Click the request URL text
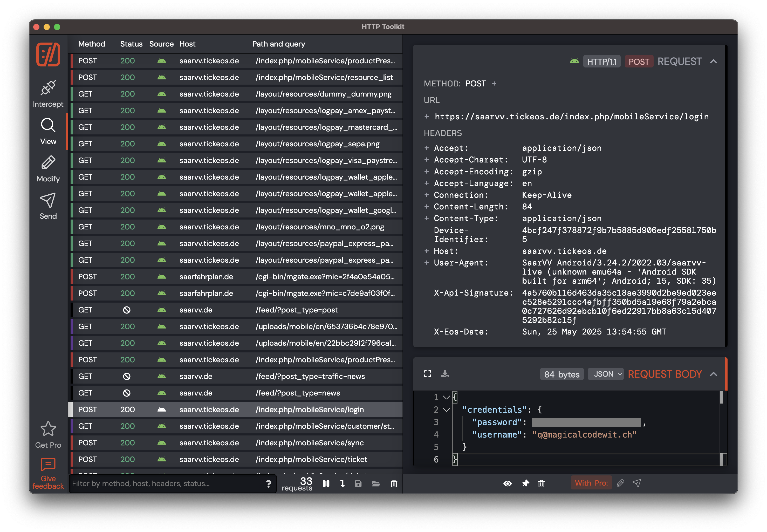This screenshot has width=767, height=532. point(571,117)
